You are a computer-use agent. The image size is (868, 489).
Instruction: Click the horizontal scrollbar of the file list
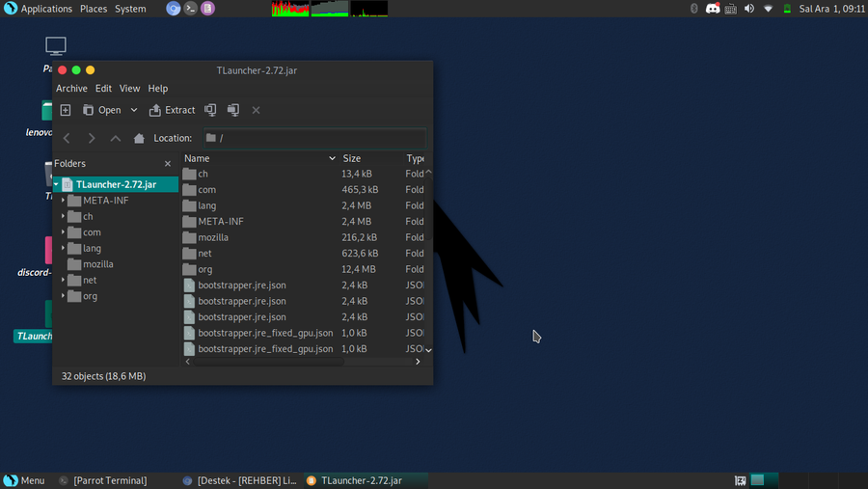point(269,362)
